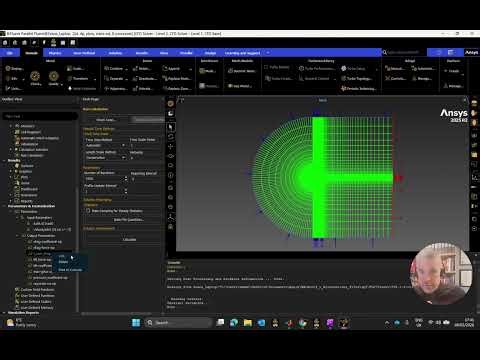This screenshot has height=360, width=480.
Task: Open the Combine zones dropdown arrow
Action: coord(127,69)
